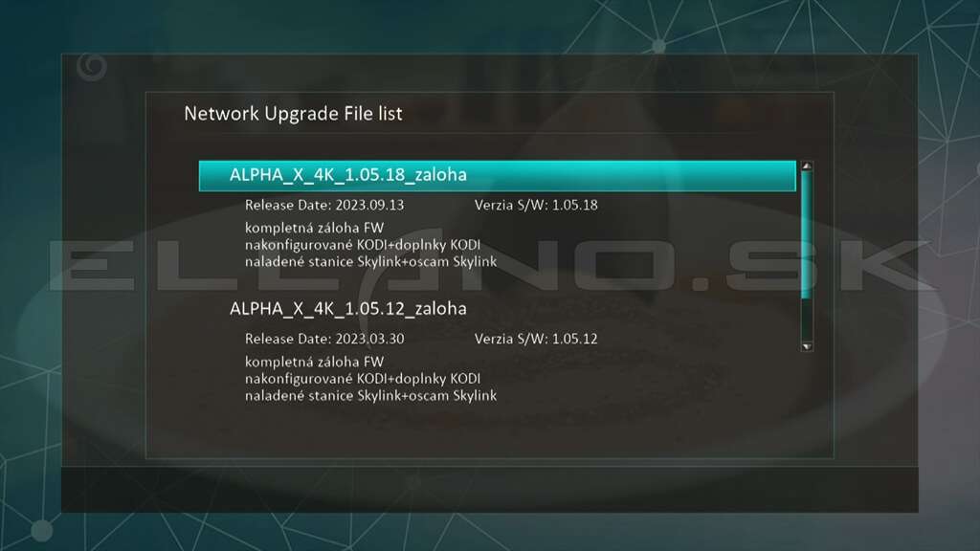Click Release Date: 2023.09.13 text

[x=324, y=205]
